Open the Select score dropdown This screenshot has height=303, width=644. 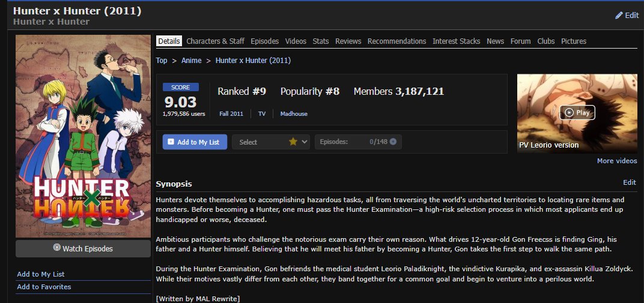271,142
